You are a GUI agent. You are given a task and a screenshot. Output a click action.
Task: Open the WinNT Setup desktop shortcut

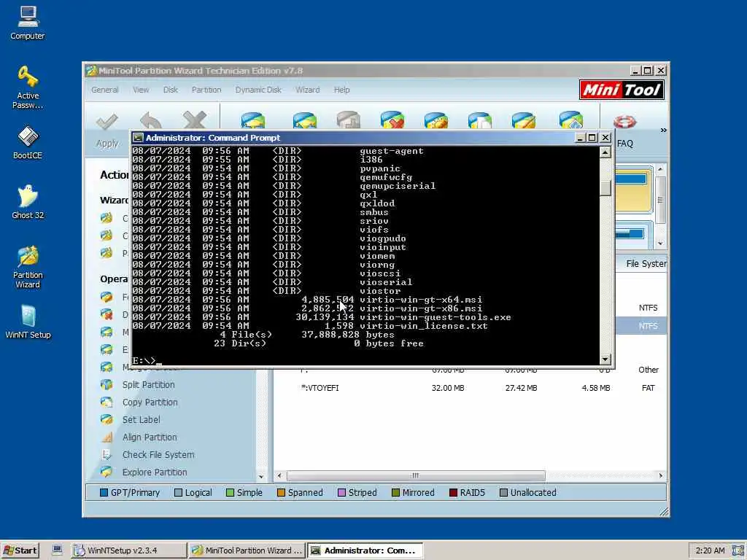coord(28,322)
